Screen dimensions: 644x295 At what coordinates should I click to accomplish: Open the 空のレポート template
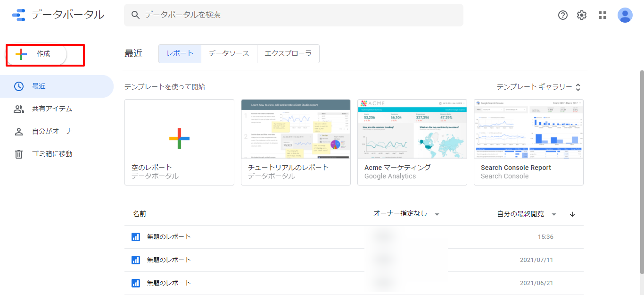(x=179, y=142)
